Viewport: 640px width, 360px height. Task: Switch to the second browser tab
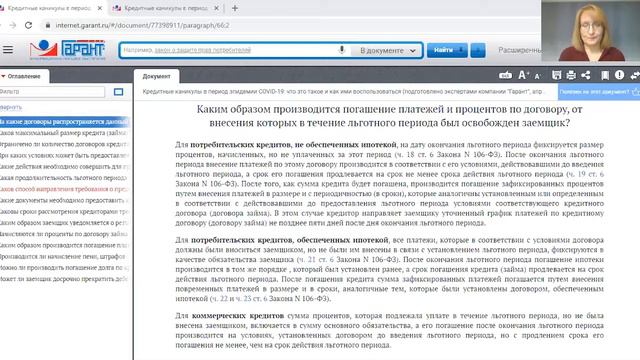(166, 8)
